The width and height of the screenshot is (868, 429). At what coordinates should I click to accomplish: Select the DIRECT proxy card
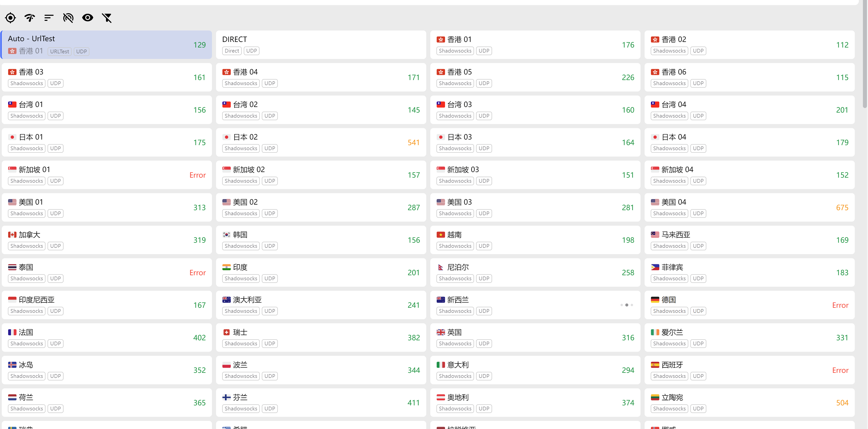(321, 45)
